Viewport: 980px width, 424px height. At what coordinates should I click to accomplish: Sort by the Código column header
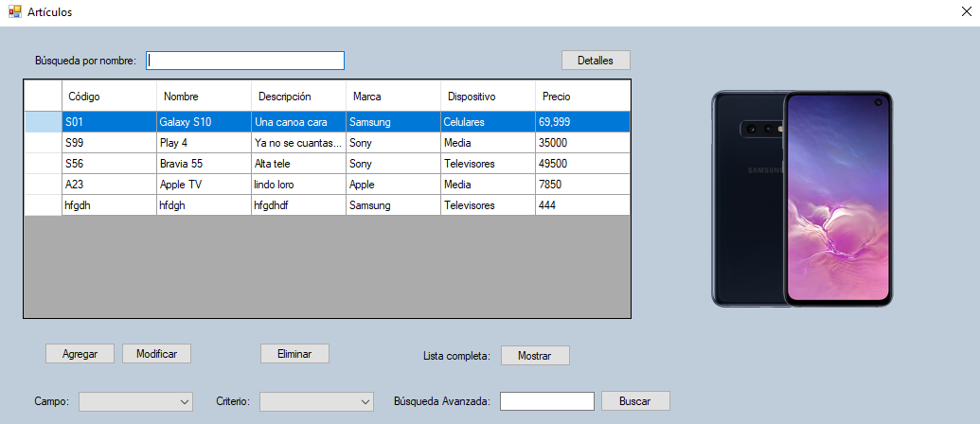(x=110, y=97)
